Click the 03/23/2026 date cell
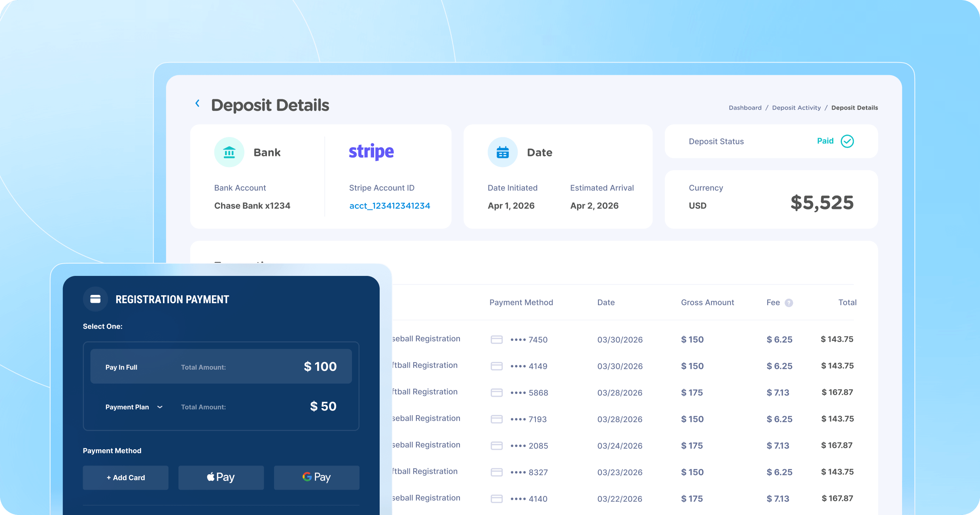Screen dimensions: 980x515 pyautogui.click(x=620, y=472)
